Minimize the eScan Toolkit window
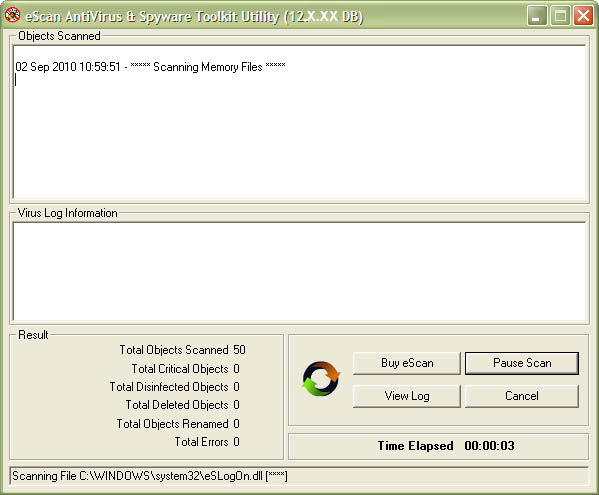This screenshot has width=599, height=495. click(537, 16)
